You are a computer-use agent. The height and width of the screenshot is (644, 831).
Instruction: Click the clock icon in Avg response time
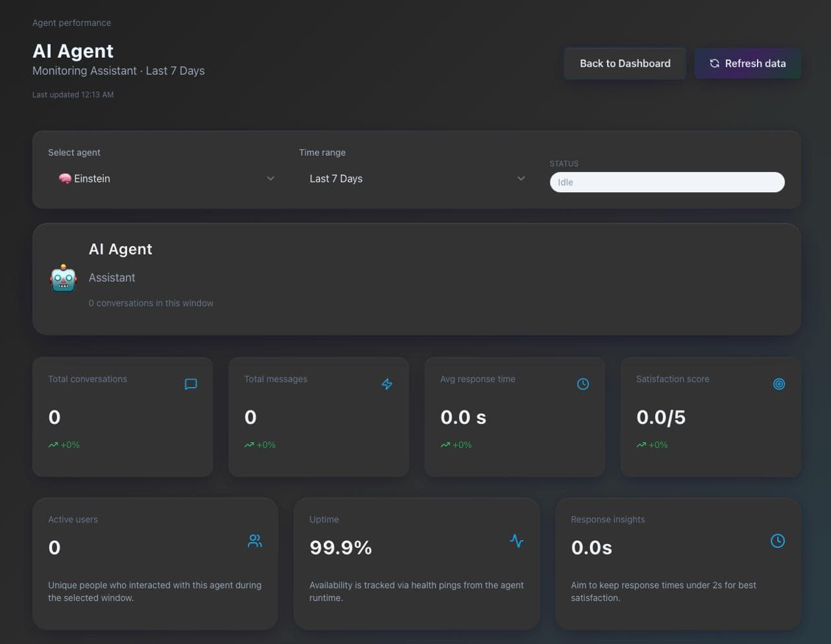tap(583, 384)
